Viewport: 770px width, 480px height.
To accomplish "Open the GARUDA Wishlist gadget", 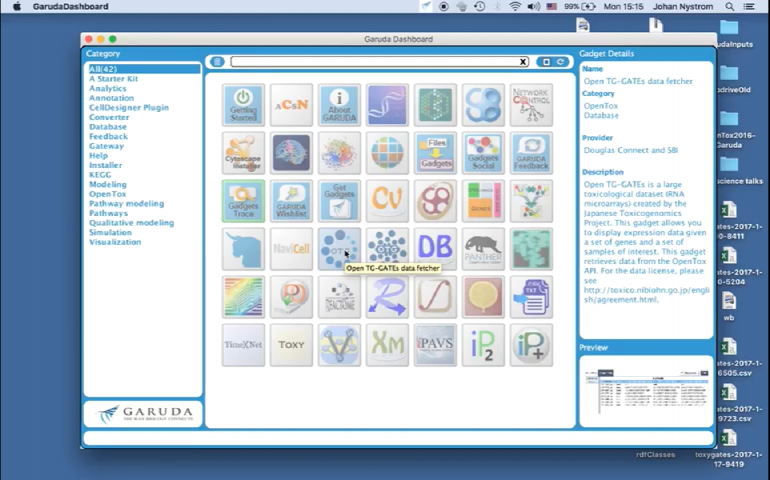I will [291, 201].
